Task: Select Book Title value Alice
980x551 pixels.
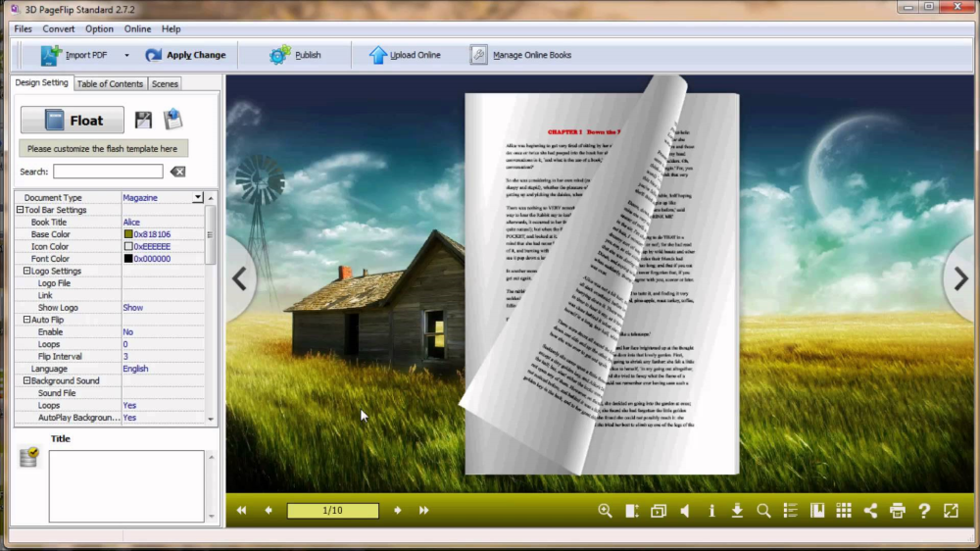Action: [x=131, y=222]
